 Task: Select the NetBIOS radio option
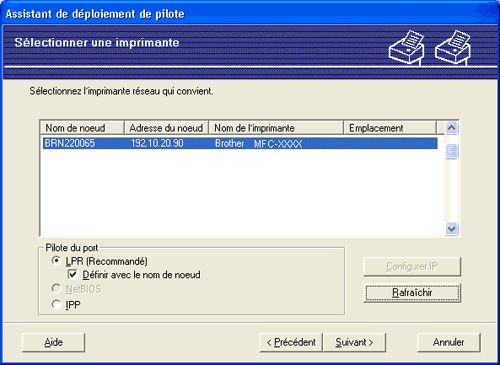[56, 288]
